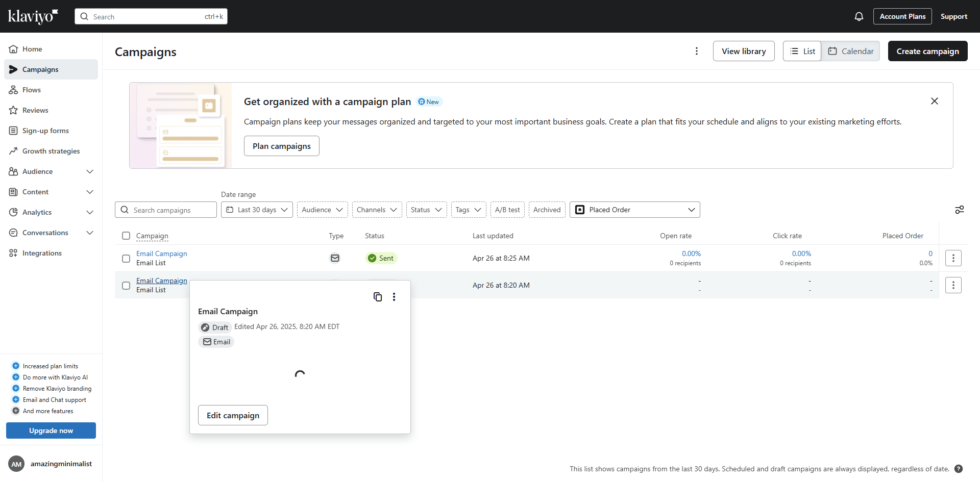The image size is (980, 482).
Task: Click the notifications bell icon
Action: (x=859, y=16)
